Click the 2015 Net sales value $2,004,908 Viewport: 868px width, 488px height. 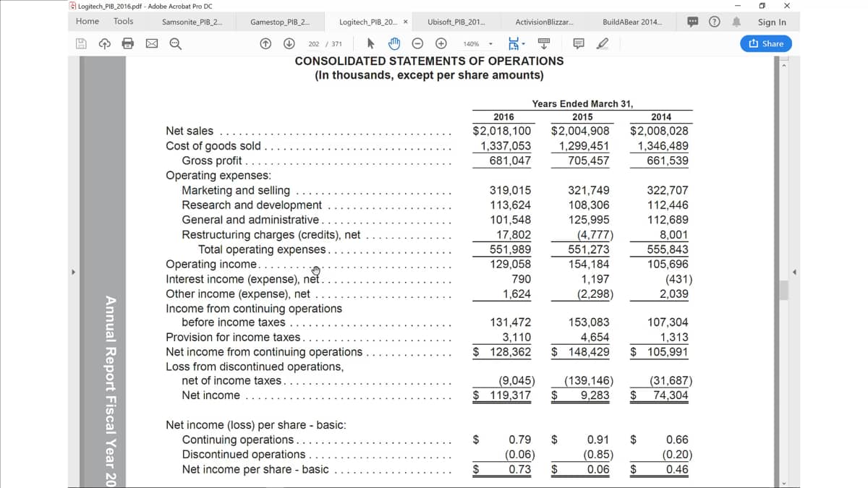point(580,131)
